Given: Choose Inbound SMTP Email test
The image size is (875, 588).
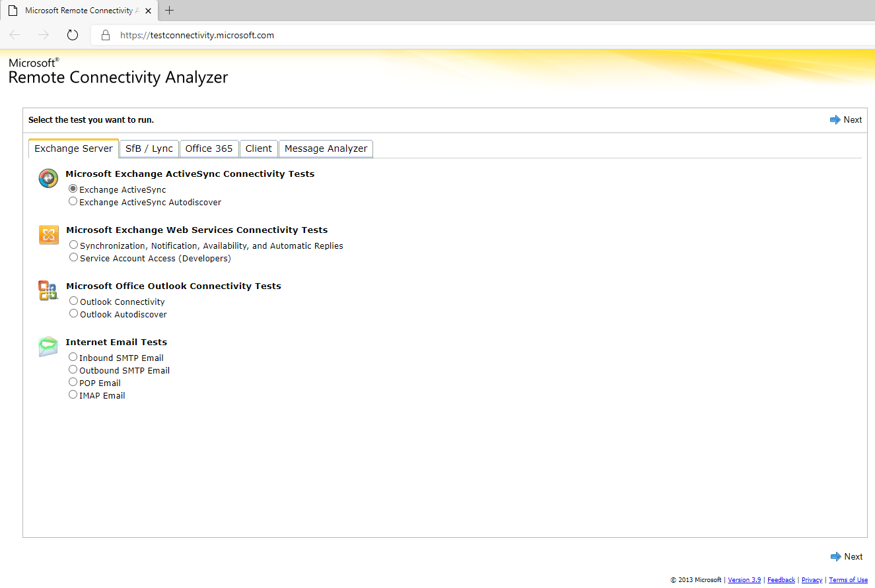Looking at the screenshot, I should click(73, 357).
